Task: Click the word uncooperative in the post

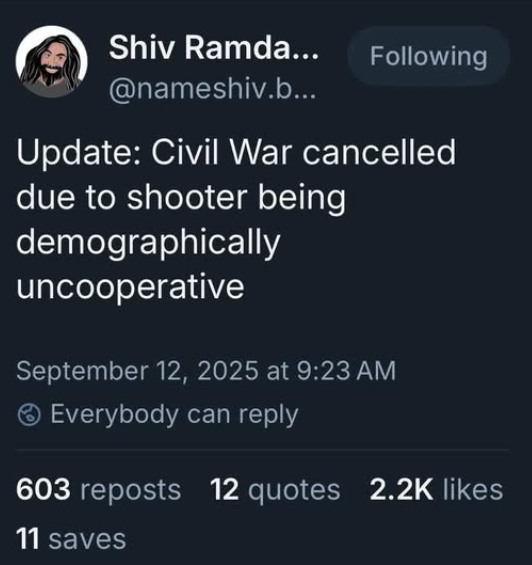Action: [x=130, y=287]
